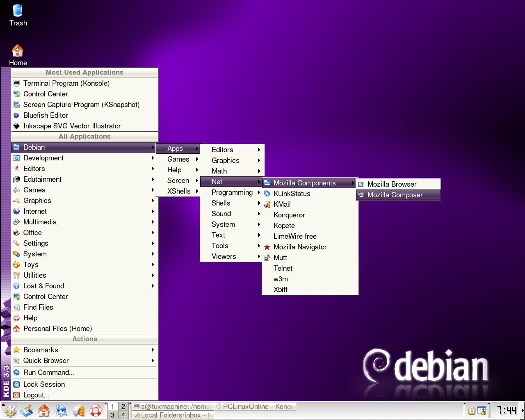Click the Mozilla Composer icon
The image size is (525, 420).
(x=361, y=195)
